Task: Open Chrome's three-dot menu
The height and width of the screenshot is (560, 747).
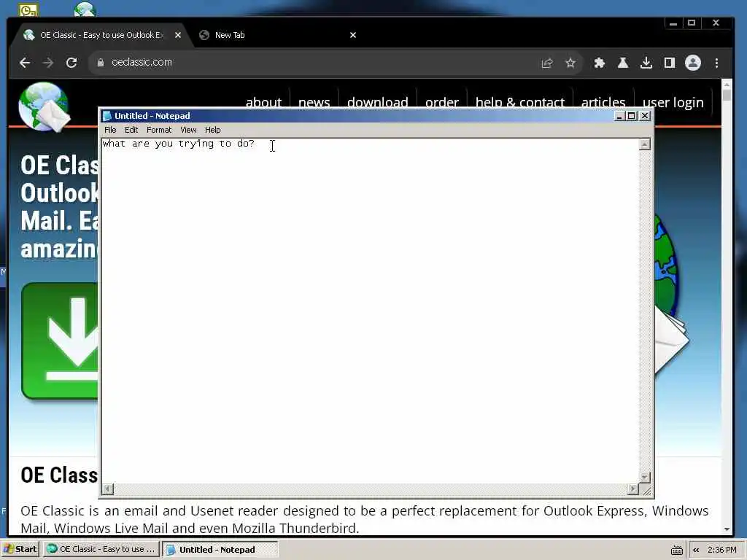Action: pos(716,63)
